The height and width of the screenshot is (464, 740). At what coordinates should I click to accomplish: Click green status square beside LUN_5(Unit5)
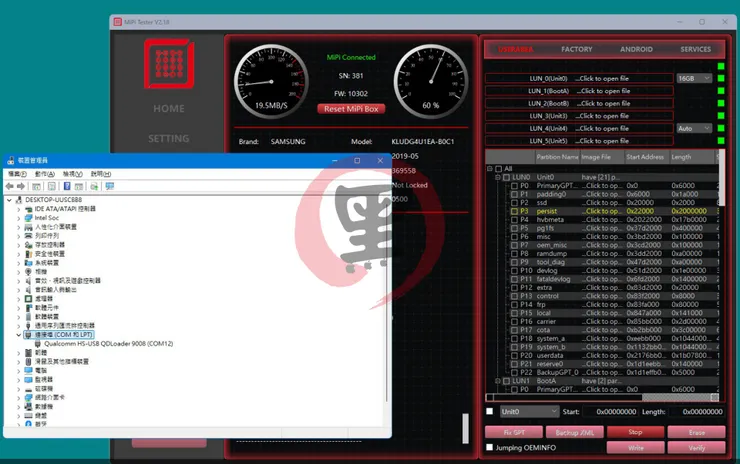[x=721, y=140]
